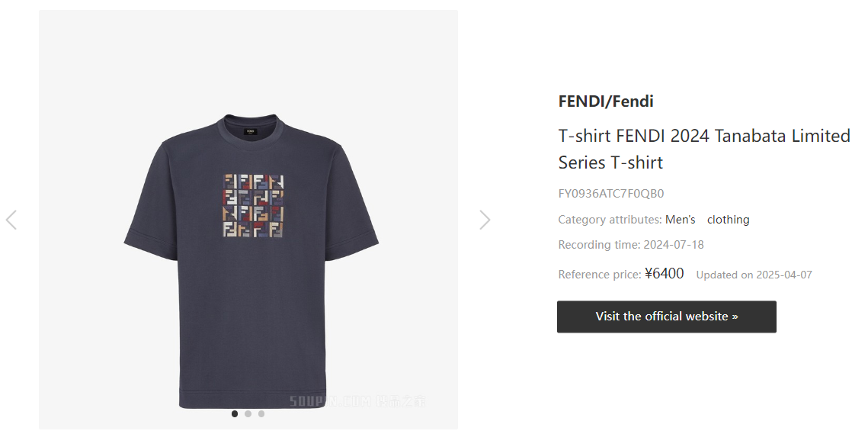Click the Reference price label
The width and height of the screenshot is (868, 447).
click(x=600, y=275)
